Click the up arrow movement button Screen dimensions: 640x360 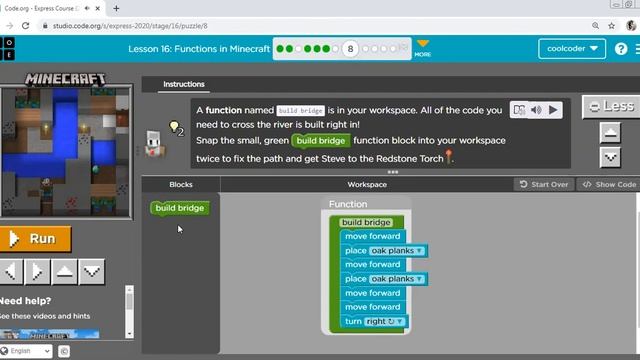pos(64,271)
